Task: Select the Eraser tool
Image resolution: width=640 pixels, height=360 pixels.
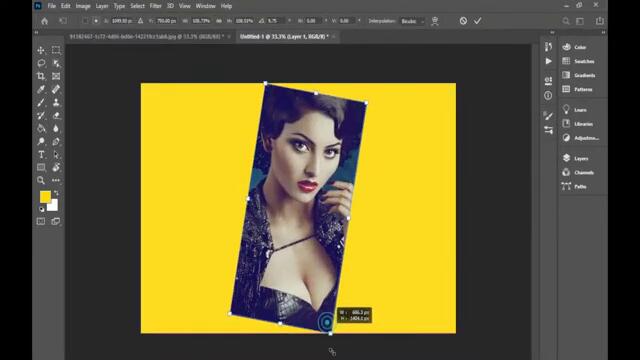Action: click(x=56, y=116)
